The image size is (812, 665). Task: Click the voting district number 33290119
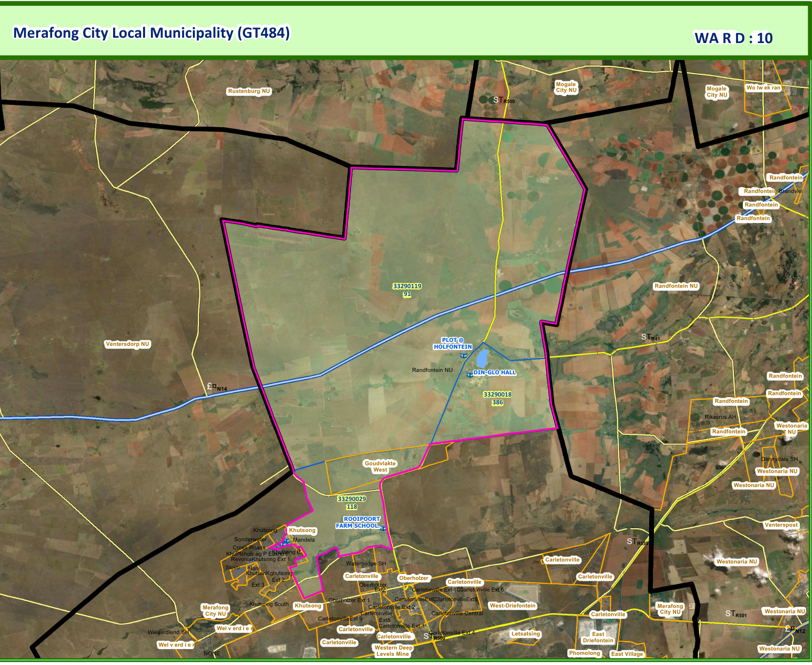click(407, 286)
